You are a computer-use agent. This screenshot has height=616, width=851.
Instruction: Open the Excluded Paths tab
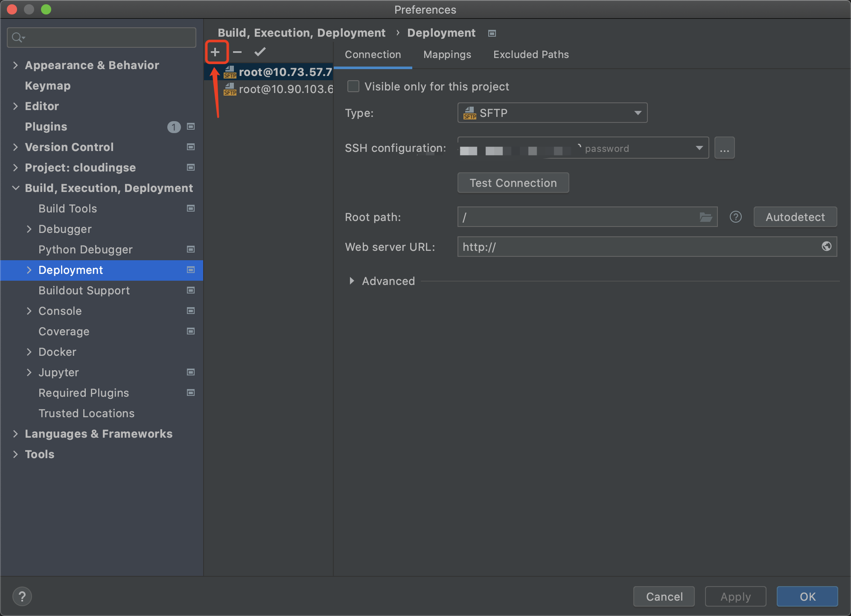pos(530,55)
